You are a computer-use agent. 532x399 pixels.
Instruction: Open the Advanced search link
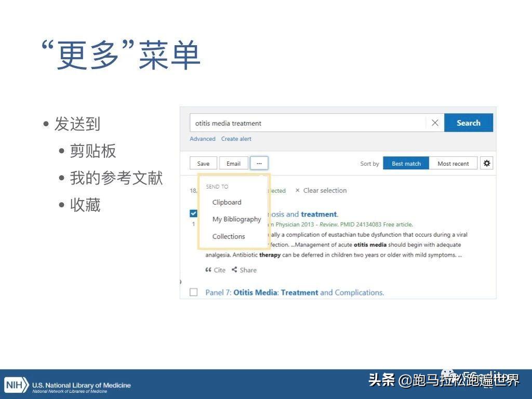[x=202, y=139]
